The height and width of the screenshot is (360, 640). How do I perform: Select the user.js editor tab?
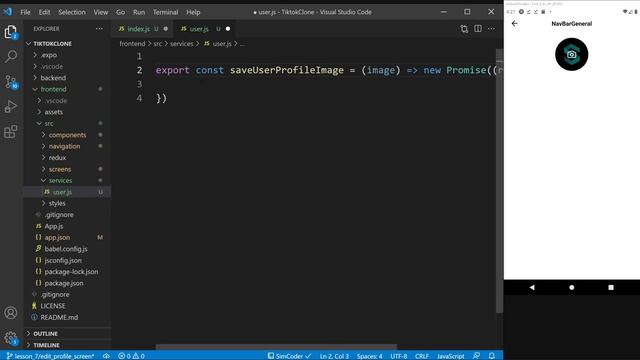pyautogui.click(x=204, y=29)
